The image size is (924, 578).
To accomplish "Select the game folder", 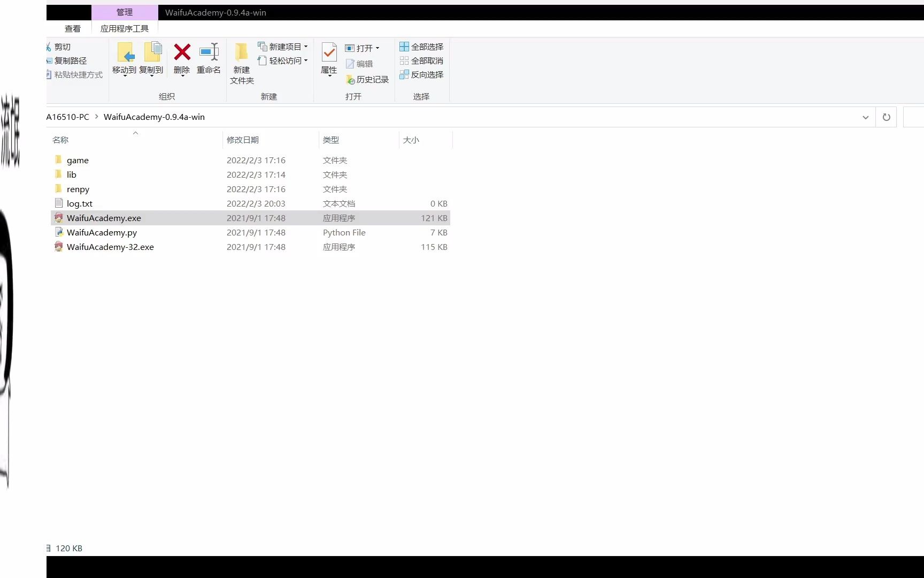I will click(x=78, y=161).
